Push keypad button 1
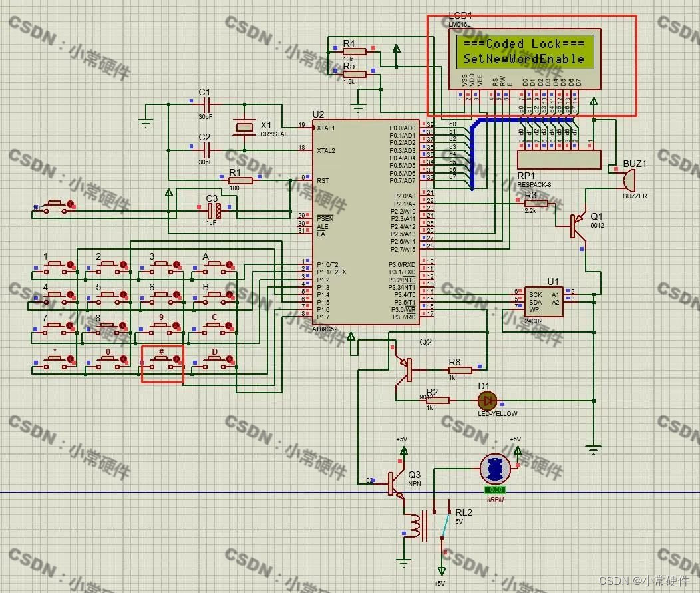This screenshot has width=700, height=593. (55, 267)
